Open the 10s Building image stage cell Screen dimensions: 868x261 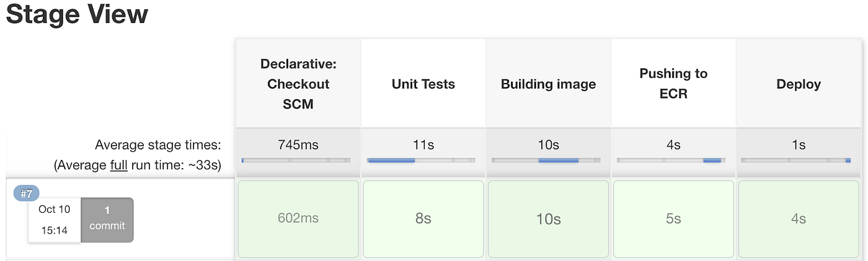click(x=548, y=219)
